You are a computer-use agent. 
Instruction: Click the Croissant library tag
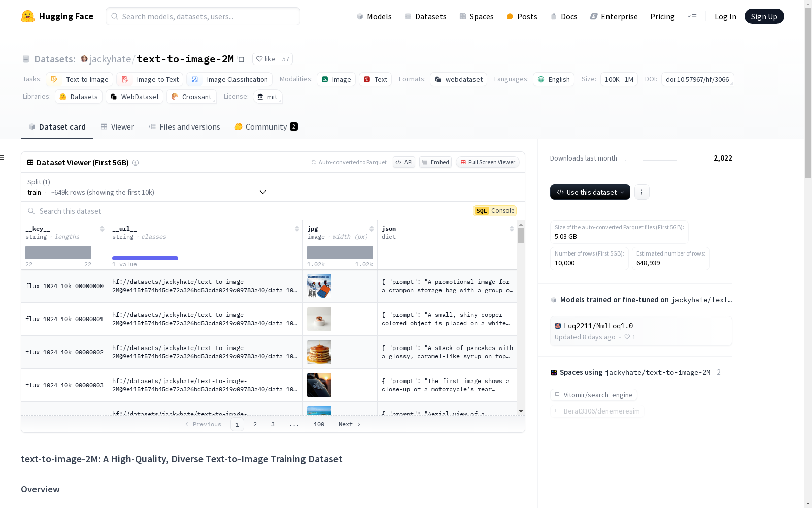pos(191,97)
